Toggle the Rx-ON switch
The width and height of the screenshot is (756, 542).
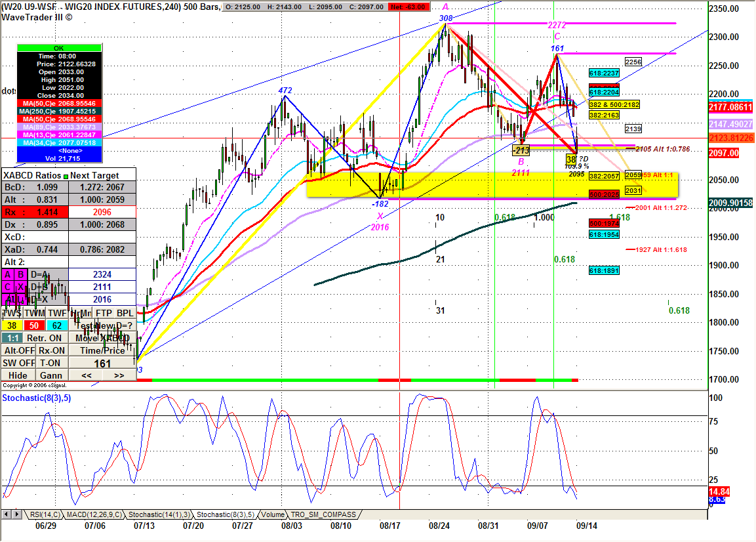pyautogui.click(x=52, y=350)
